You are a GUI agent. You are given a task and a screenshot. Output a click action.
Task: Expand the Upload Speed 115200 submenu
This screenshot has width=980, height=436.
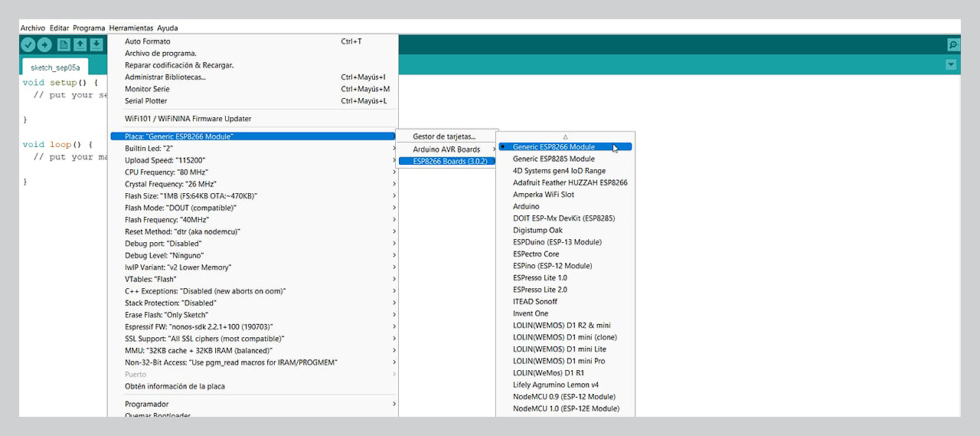(x=253, y=160)
